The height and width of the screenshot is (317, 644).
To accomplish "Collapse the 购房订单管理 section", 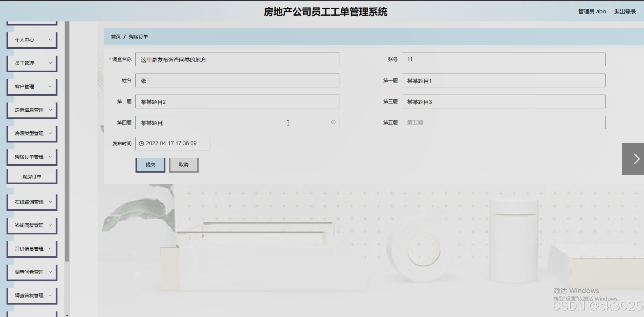I will [x=32, y=157].
